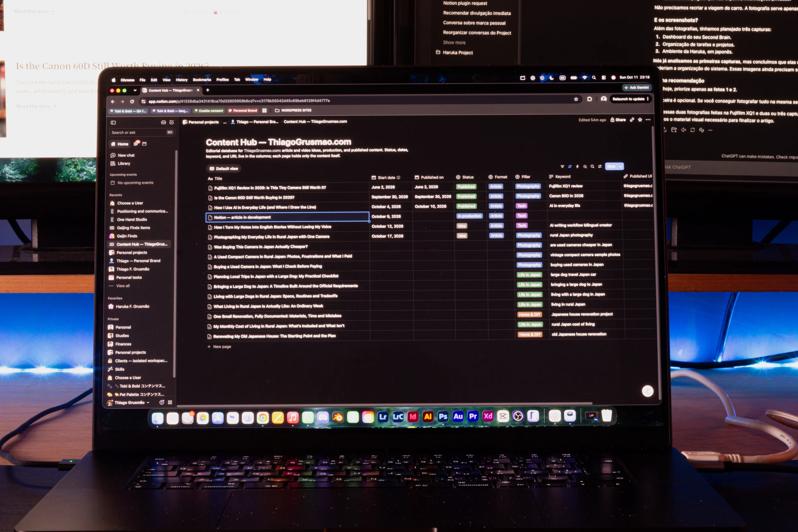Star the page in Notion top bar
The image size is (798, 532).
pos(640,120)
